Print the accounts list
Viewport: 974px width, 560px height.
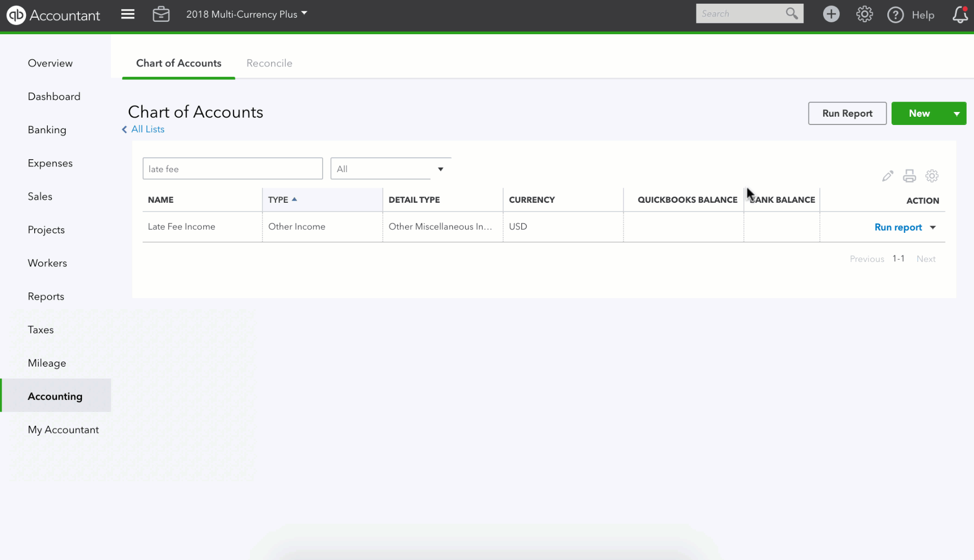point(910,176)
